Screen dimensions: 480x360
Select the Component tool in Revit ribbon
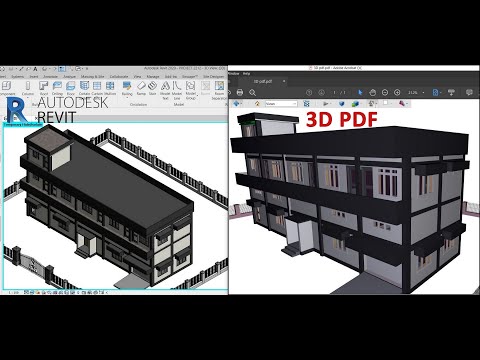tap(6, 88)
